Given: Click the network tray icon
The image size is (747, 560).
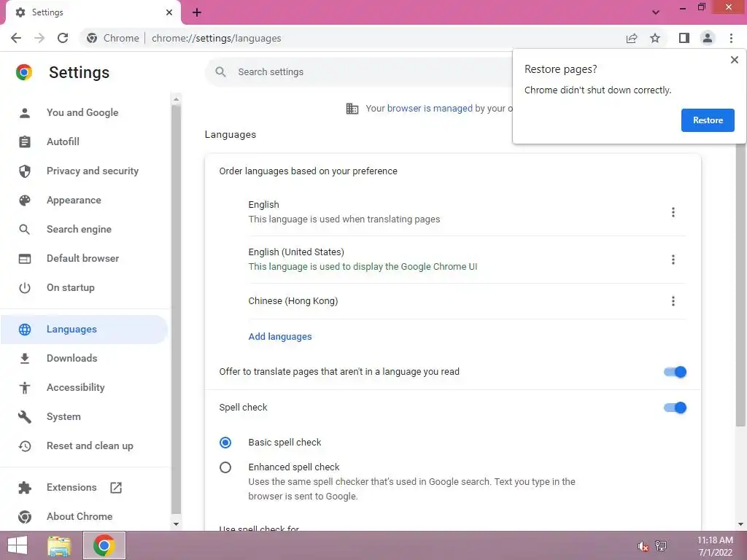Looking at the screenshot, I should click(661, 545).
